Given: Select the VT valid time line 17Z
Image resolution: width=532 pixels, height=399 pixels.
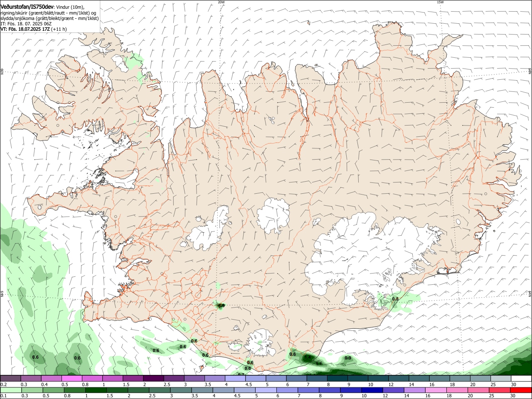Looking at the screenshot, I should pyautogui.click(x=34, y=29).
